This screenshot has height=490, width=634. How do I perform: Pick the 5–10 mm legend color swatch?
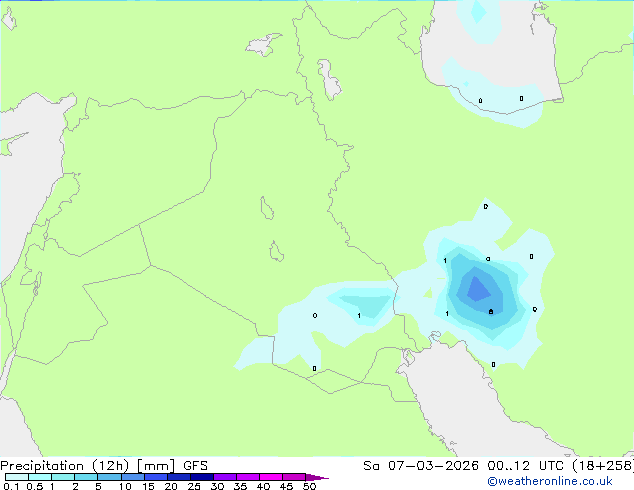point(110,477)
